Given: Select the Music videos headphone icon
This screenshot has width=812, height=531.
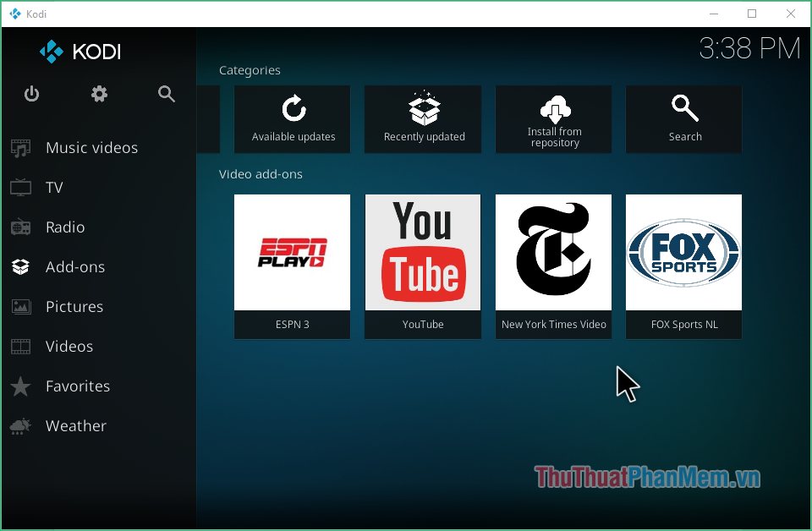Looking at the screenshot, I should tap(19, 147).
